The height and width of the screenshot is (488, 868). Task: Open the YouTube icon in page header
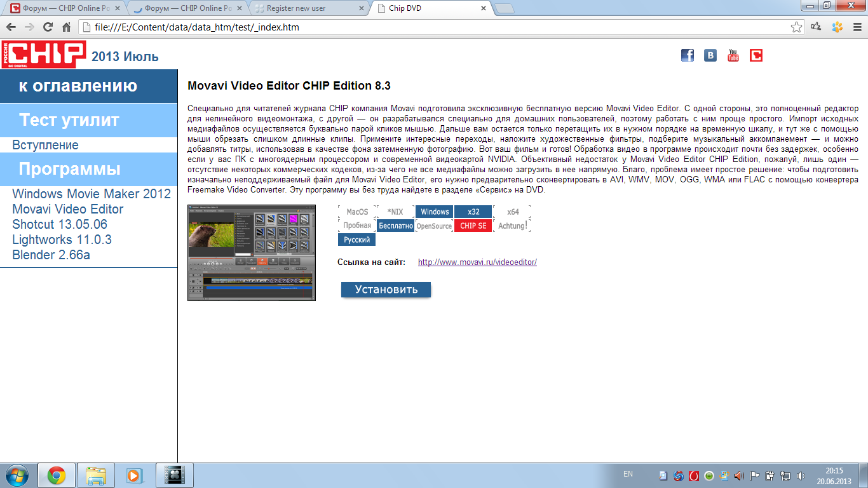point(733,55)
